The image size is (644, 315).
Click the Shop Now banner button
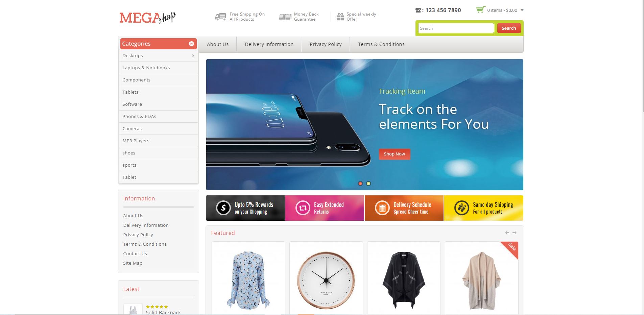click(x=395, y=154)
